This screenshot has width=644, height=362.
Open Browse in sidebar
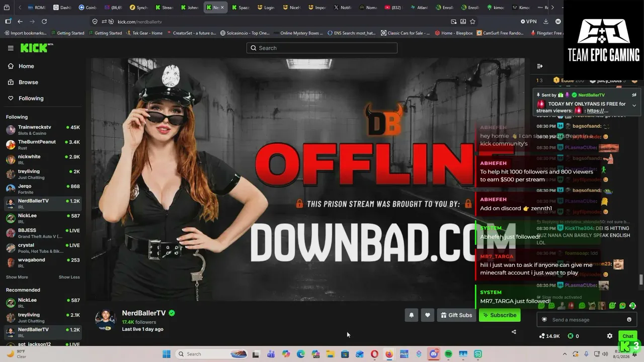click(28, 82)
